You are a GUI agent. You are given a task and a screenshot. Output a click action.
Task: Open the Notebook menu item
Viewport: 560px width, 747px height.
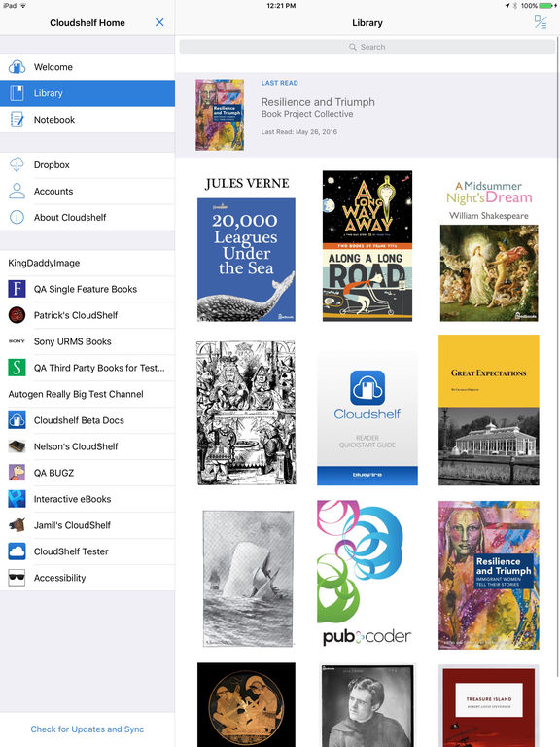(87, 120)
